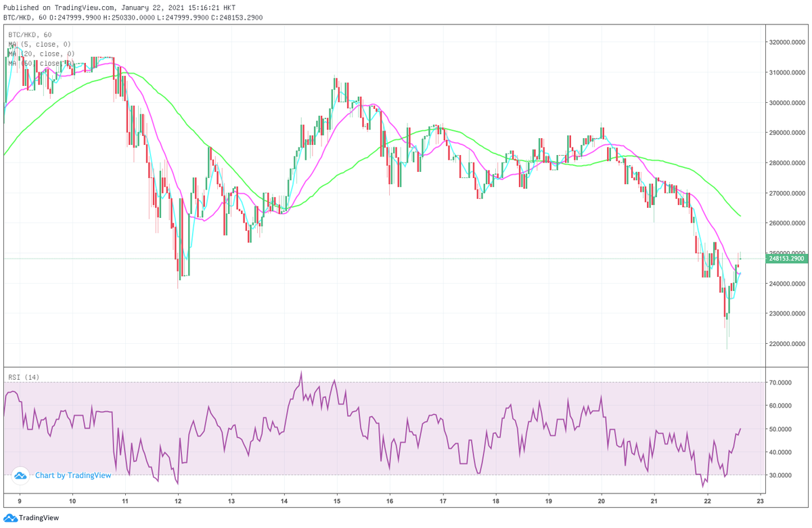Click the TradingView brand logo below chart
Screen dimensions: 812x528
coord(31,518)
